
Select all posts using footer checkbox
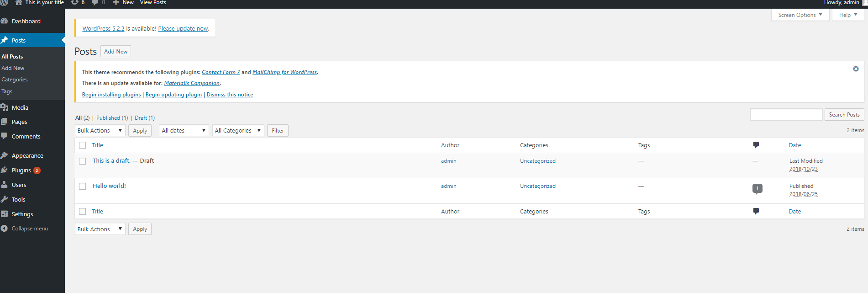tap(82, 212)
